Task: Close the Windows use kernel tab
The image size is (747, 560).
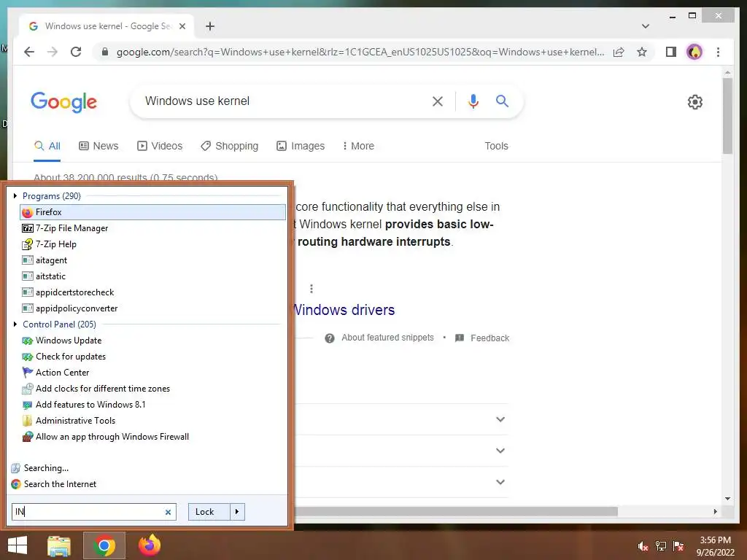Action: (182, 26)
